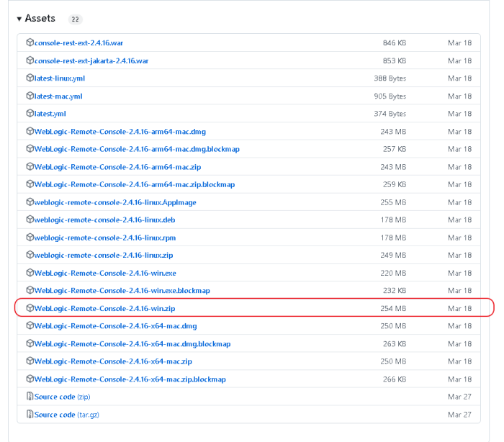Image resolution: width=504 pixels, height=442 pixels.
Task: Click the 257 KB size value
Action: [x=395, y=149]
